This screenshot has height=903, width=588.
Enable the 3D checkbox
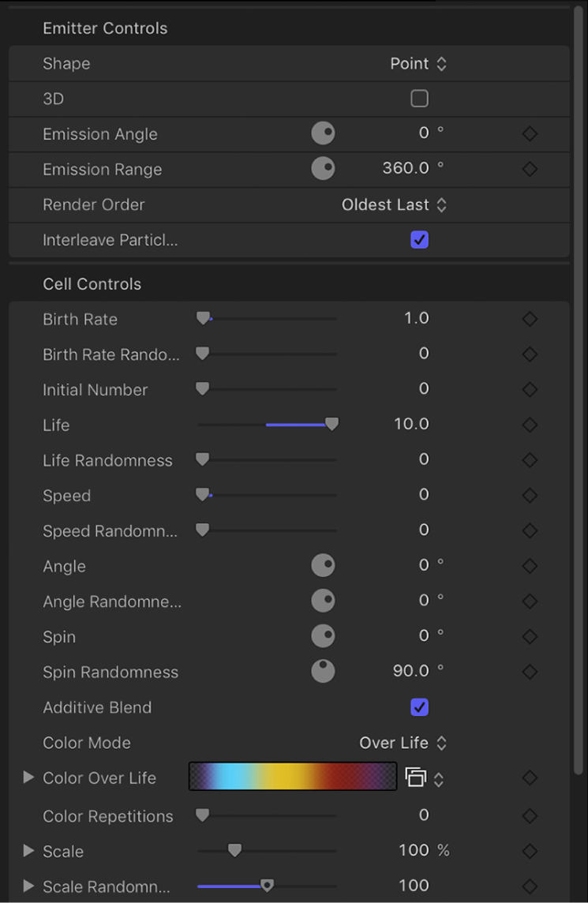tap(420, 99)
